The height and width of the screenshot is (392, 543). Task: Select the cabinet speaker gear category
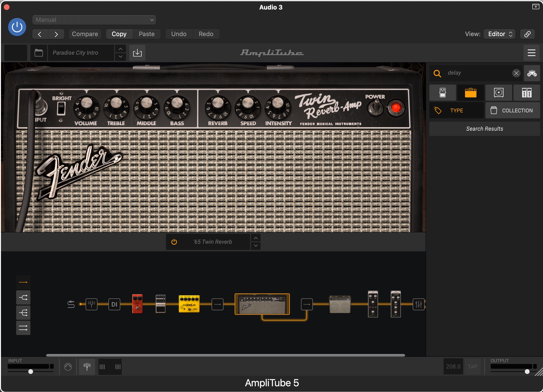point(499,93)
